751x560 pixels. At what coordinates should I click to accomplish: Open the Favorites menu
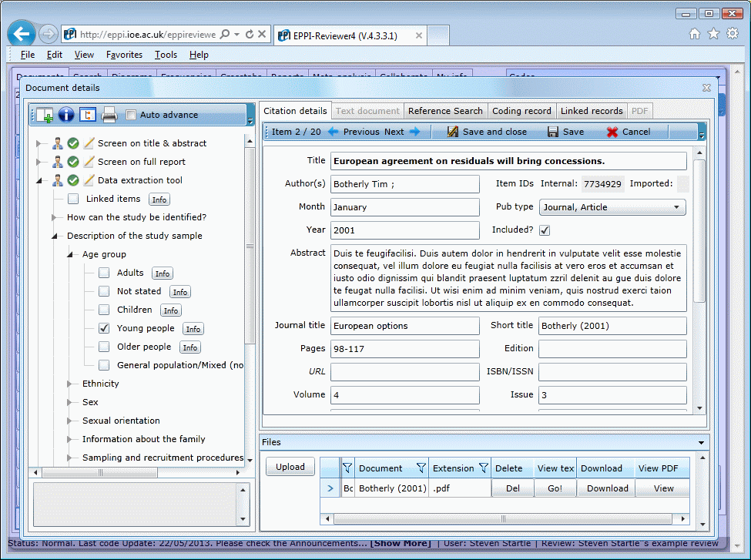point(124,55)
